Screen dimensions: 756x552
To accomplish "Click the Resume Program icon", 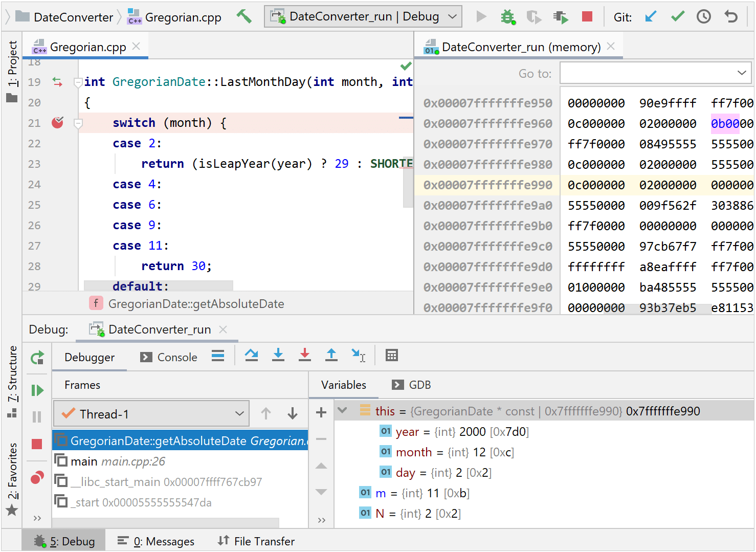I will coord(37,390).
